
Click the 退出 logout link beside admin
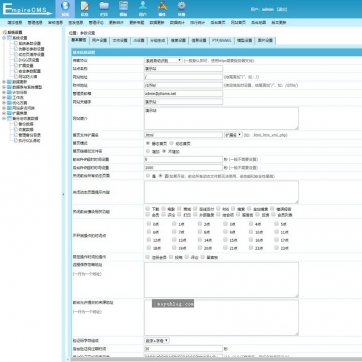(x=282, y=9)
